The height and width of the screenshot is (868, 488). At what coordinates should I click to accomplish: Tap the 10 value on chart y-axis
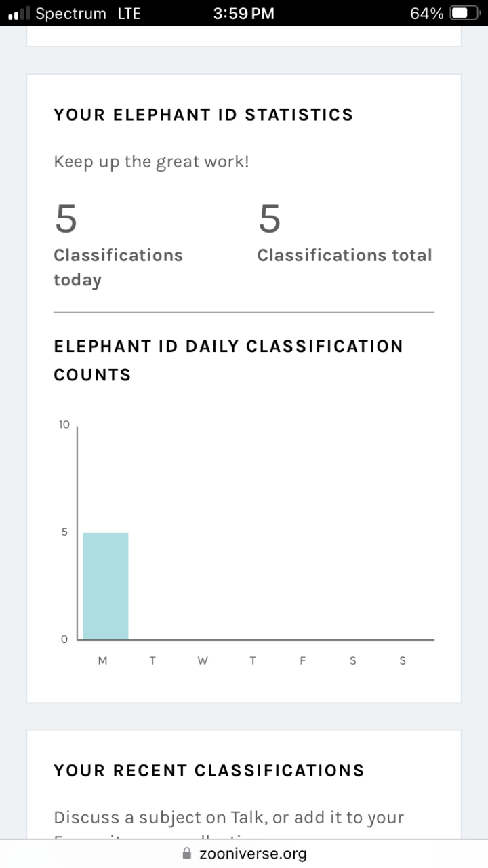64,425
